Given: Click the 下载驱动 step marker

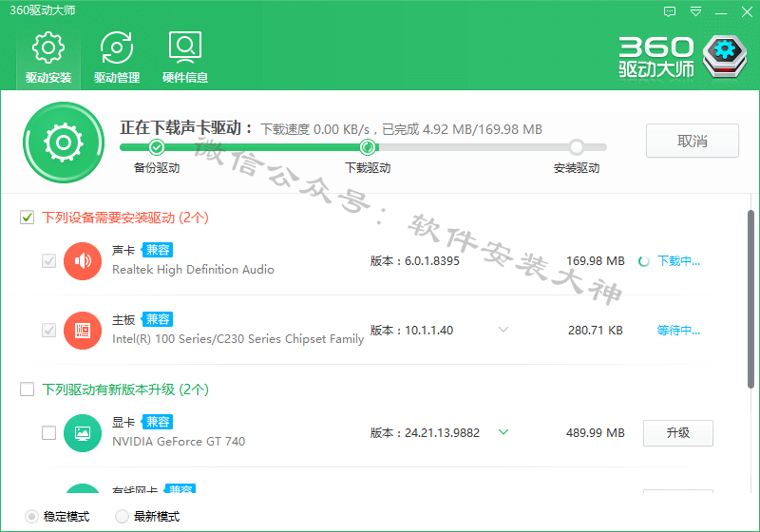Looking at the screenshot, I should coord(368,147).
